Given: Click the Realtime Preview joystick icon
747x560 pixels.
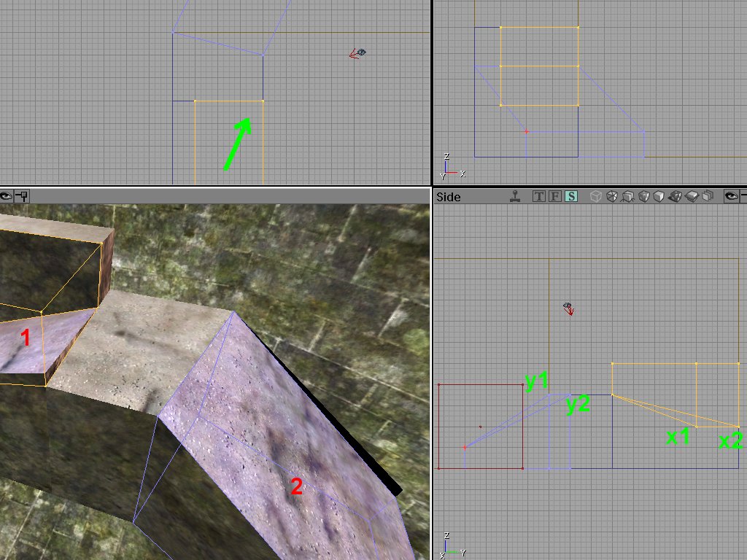Looking at the screenshot, I should [x=516, y=197].
